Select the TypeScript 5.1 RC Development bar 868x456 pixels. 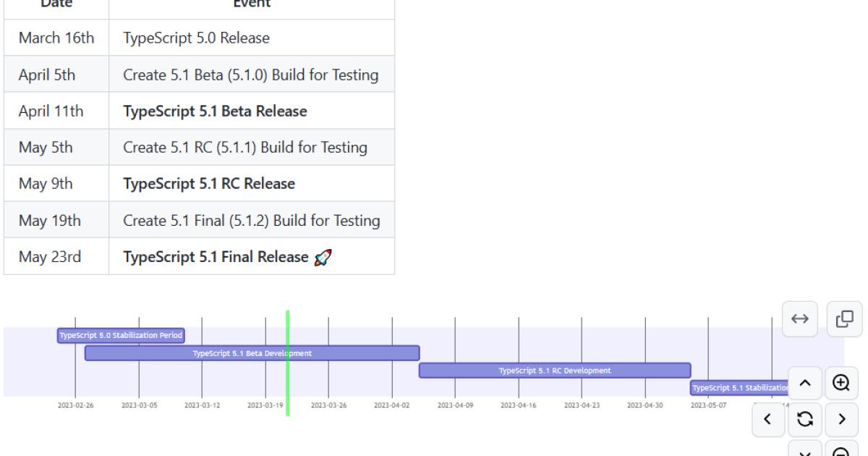555,371
